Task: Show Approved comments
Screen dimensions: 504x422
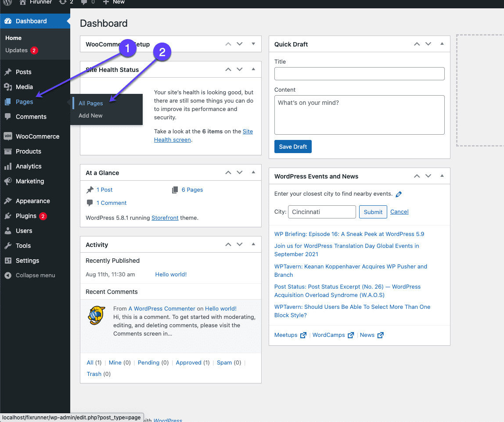Action: click(189, 363)
